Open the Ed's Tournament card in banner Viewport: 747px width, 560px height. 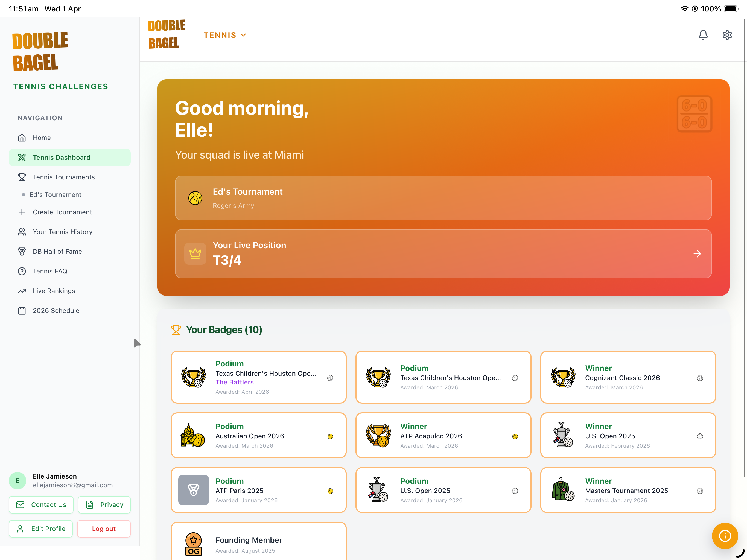click(x=443, y=198)
